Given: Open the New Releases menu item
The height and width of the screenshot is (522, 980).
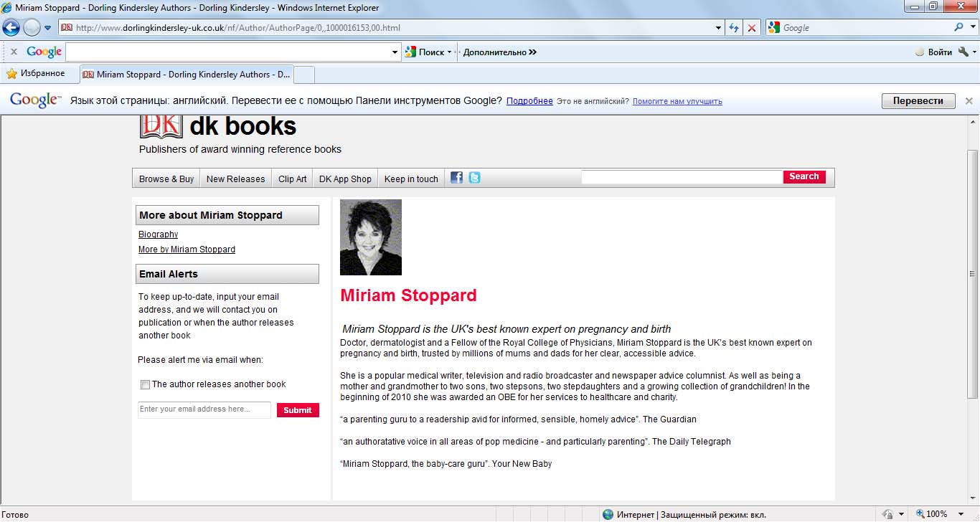Looking at the screenshot, I should pos(235,179).
